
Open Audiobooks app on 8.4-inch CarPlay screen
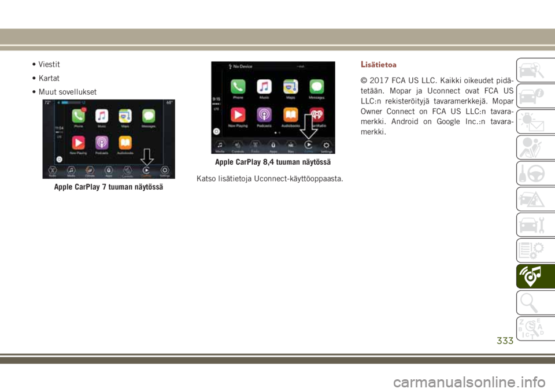click(290, 114)
